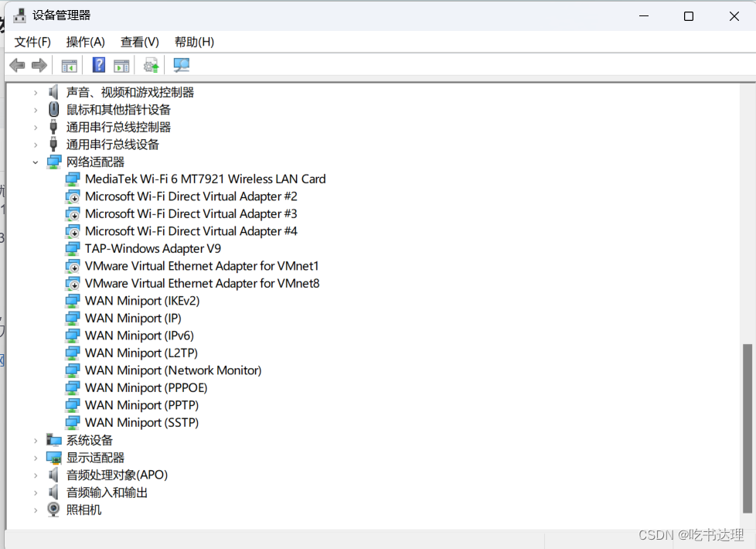Screen dimensions: 756x549
Task: Select WAN Miniport (Network Monitor) entry
Action: pos(173,370)
